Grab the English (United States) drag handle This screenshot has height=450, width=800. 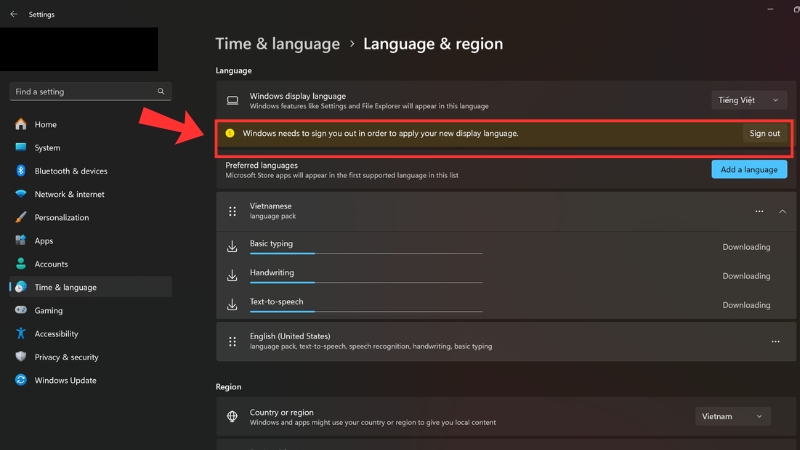click(233, 341)
